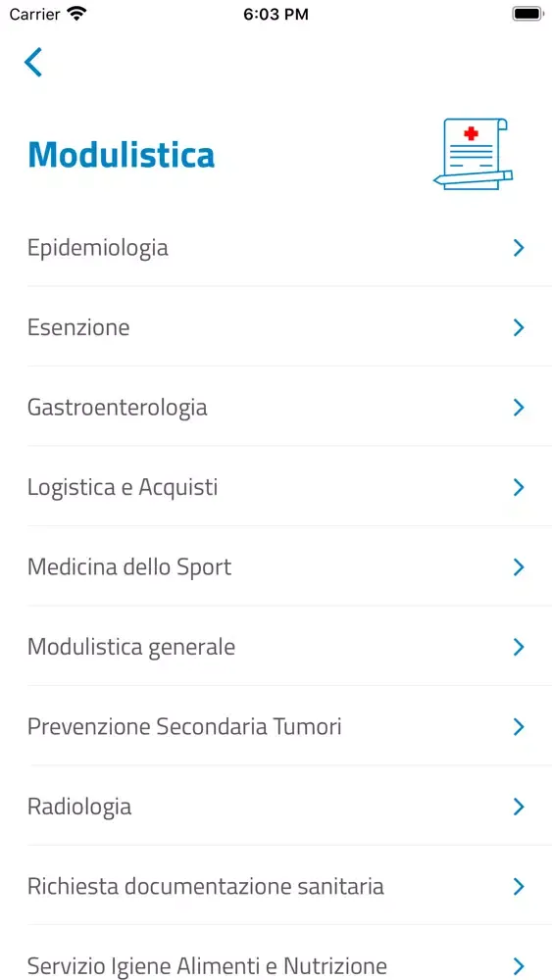Image resolution: width=552 pixels, height=980 pixels.
Task: Select Logistica e Acquisti
Action: (x=289, y=487)
